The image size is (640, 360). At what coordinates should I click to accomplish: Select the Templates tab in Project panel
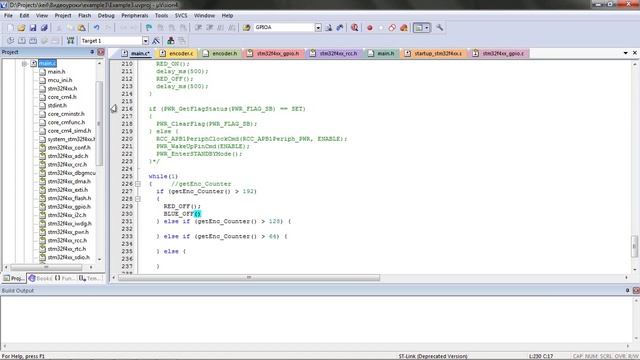(89, 278)
